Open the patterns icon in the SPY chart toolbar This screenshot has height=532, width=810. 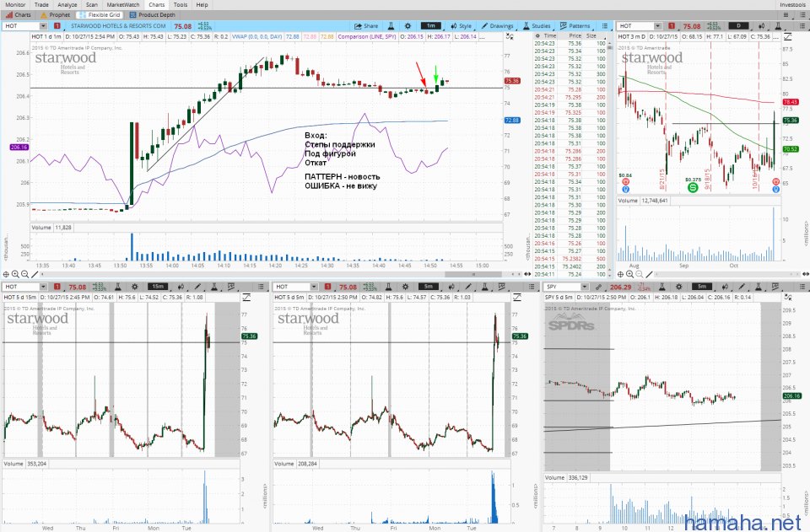click(775, 287)
